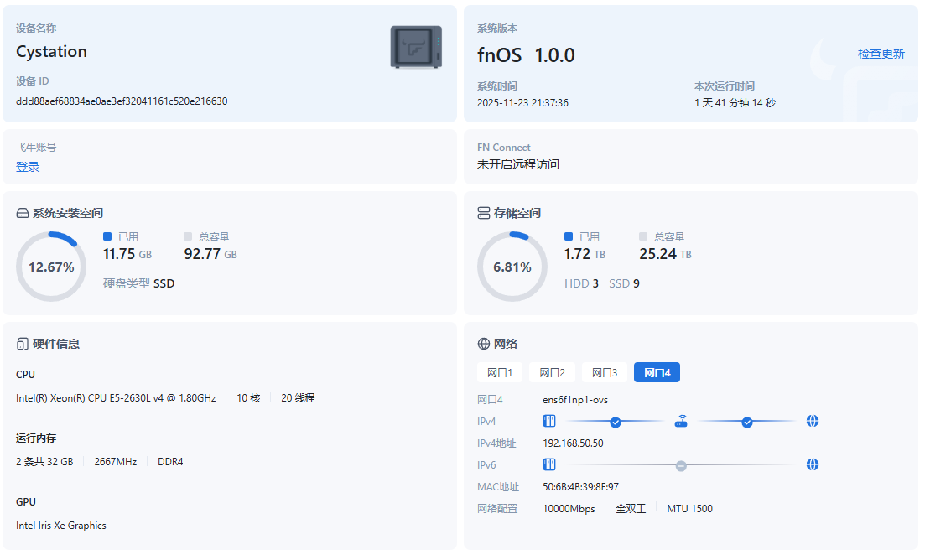This screenshot has width=925, height=560.
Task: Click the grey IPv6 disconnected status dot
Action: point(681,466)
